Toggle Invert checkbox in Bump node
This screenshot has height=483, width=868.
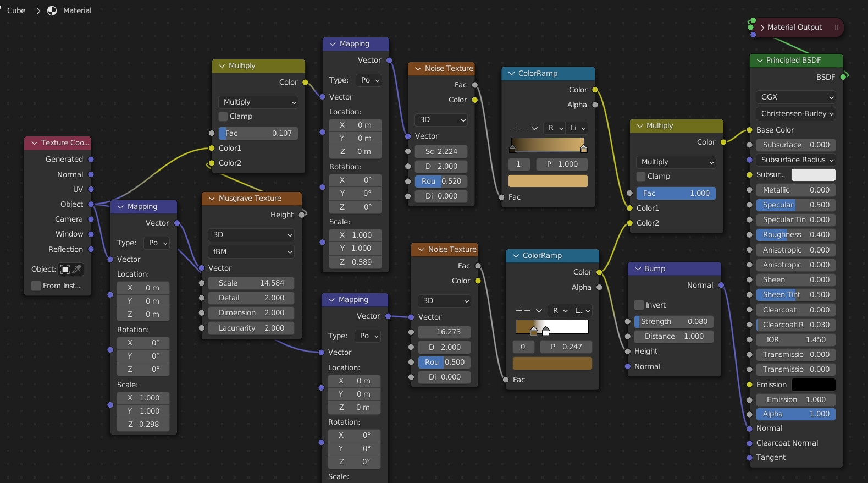coord(639,305)
